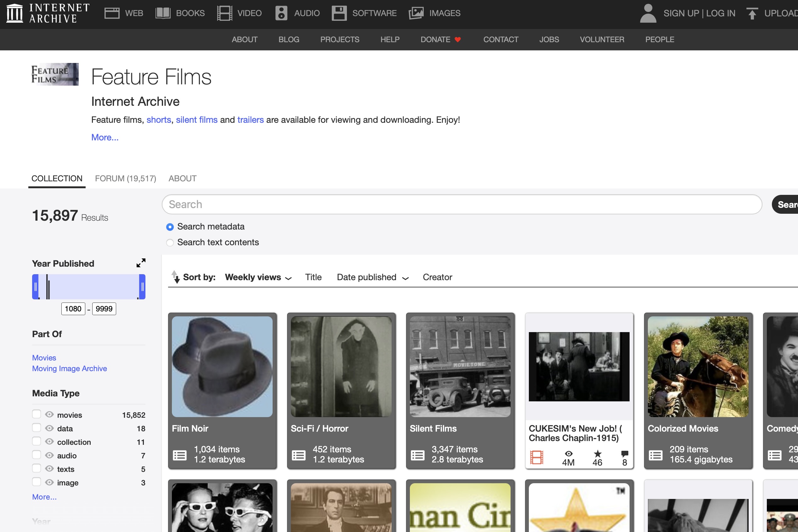Screen dimensions: 798x532
Task: Click the list icon on Colorized Movies card
Action: click(655, 455)
